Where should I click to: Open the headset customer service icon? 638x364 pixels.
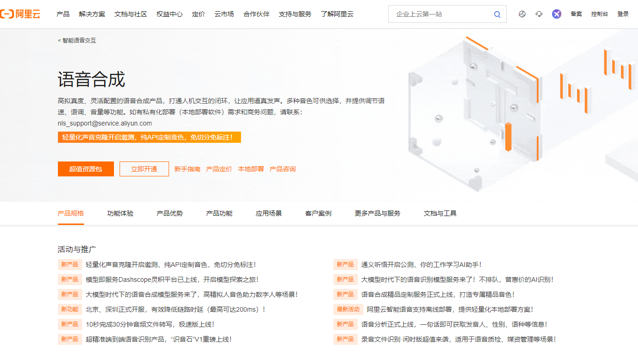[x=539, y=14]
